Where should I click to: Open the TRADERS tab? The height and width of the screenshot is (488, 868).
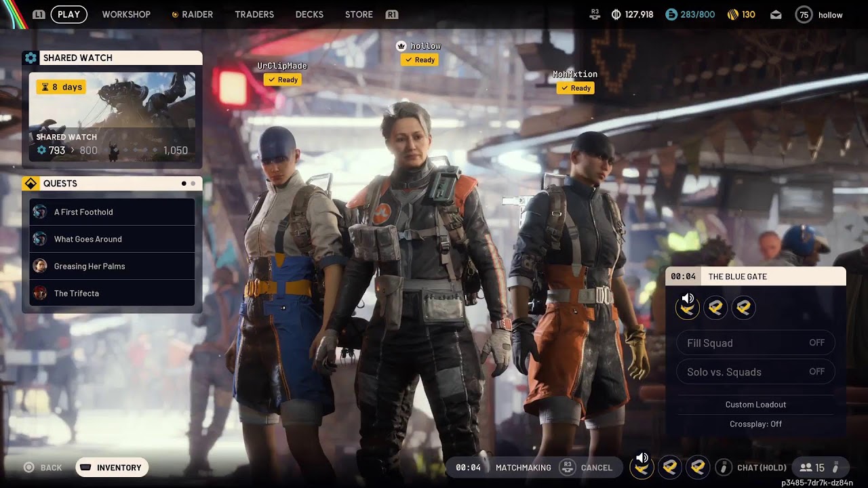pos(254,14)
